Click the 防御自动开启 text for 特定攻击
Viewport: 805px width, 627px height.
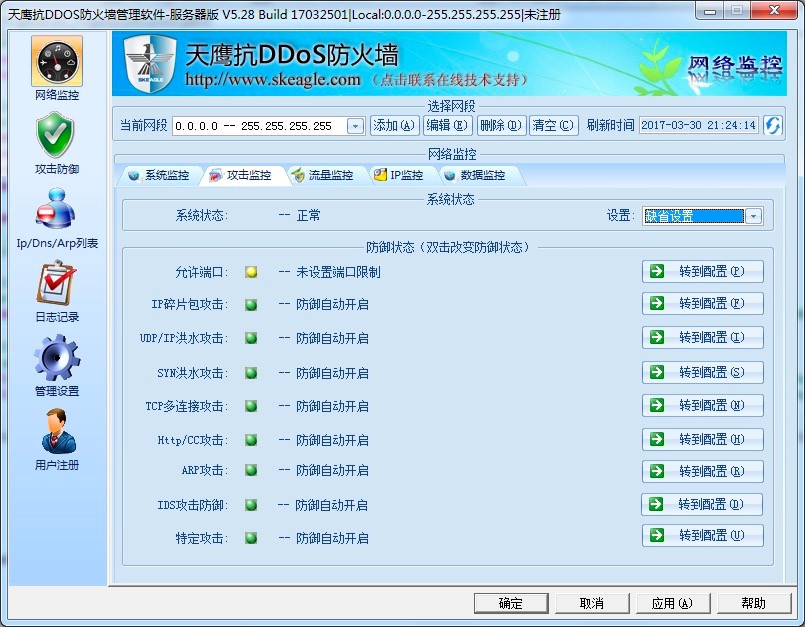(x=332, y=539)
